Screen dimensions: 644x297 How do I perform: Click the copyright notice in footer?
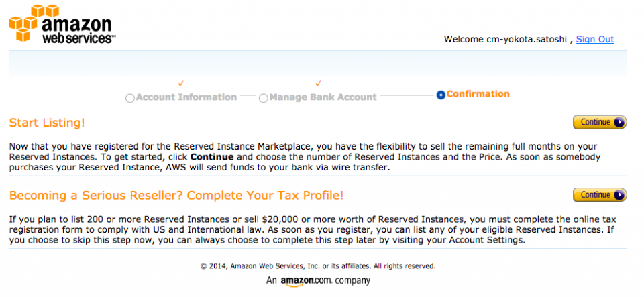click(x=318, y=265)
